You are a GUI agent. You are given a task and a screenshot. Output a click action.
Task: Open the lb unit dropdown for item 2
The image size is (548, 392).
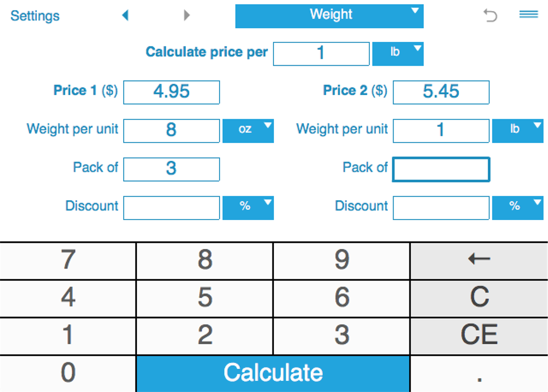pos(518,131)
